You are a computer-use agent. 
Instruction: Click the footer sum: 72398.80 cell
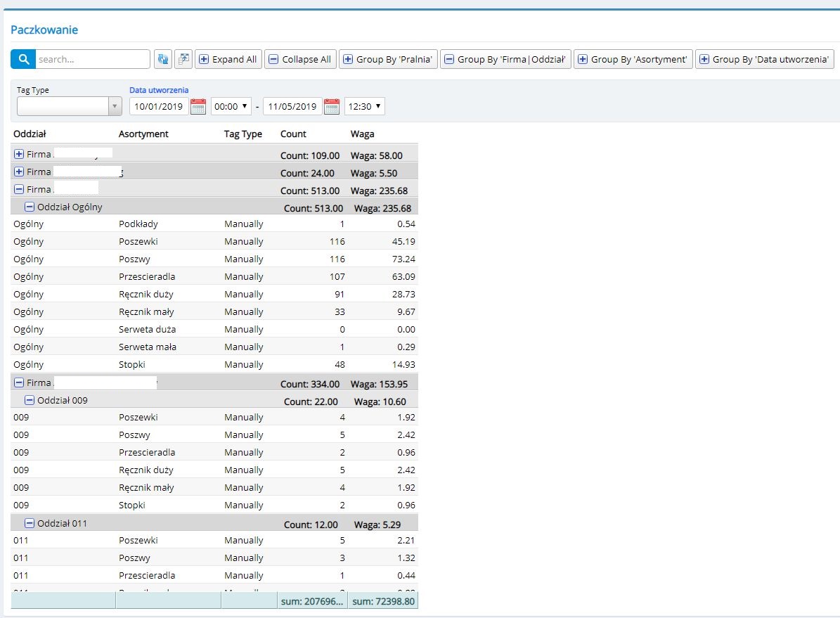[383, 601]
